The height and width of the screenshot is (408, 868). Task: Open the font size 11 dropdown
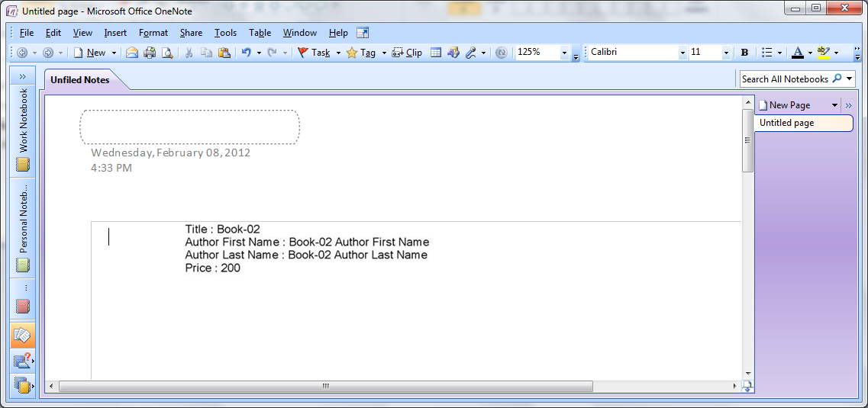[x=726, y=53]
